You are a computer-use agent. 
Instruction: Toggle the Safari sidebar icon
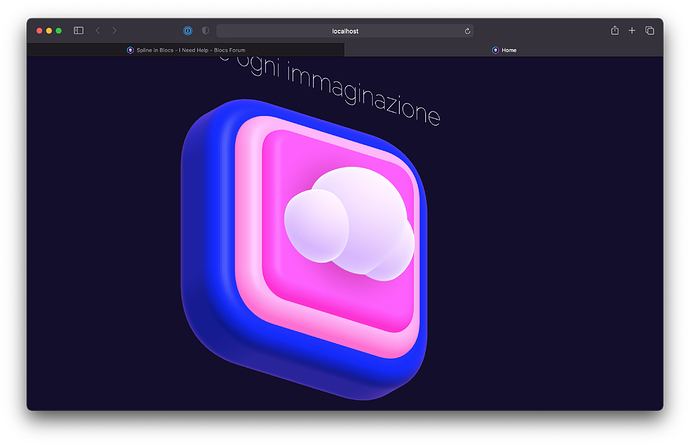pyautogui.click(x=79, y=31)
